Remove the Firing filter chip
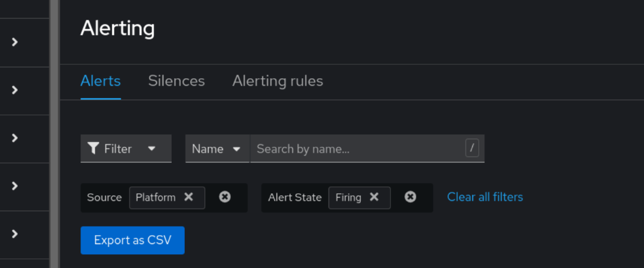This screenshot has height=268, width=644. click(x=374, y=197)
